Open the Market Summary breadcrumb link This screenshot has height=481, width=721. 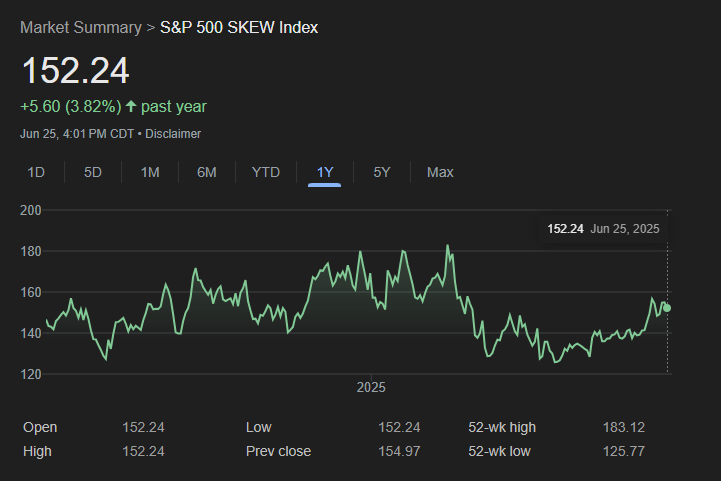81,28
